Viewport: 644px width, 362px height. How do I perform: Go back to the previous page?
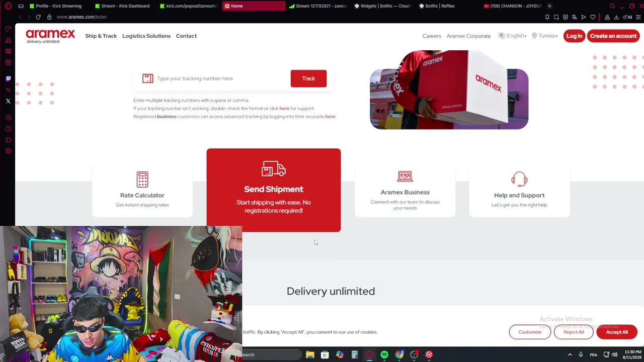(20, 17)
